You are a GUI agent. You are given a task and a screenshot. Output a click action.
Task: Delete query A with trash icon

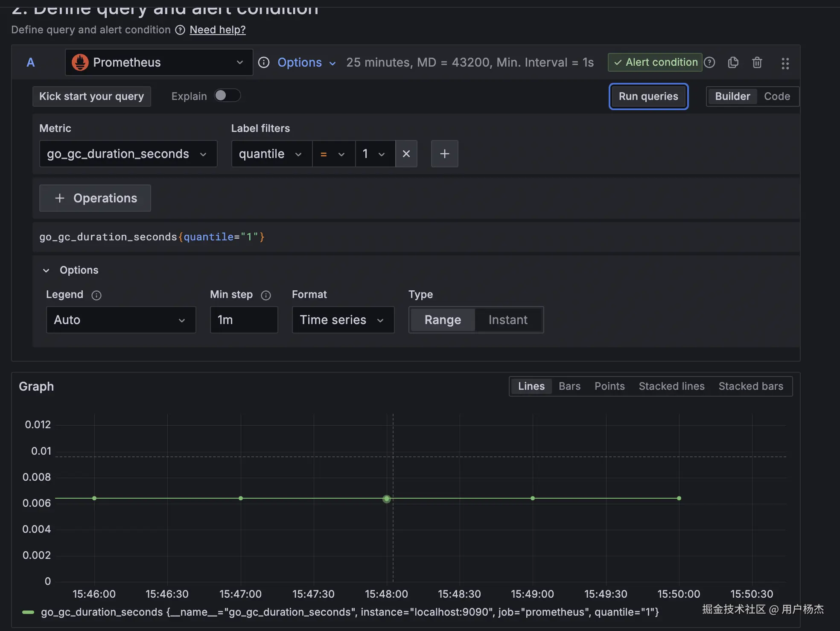point(757,63)
